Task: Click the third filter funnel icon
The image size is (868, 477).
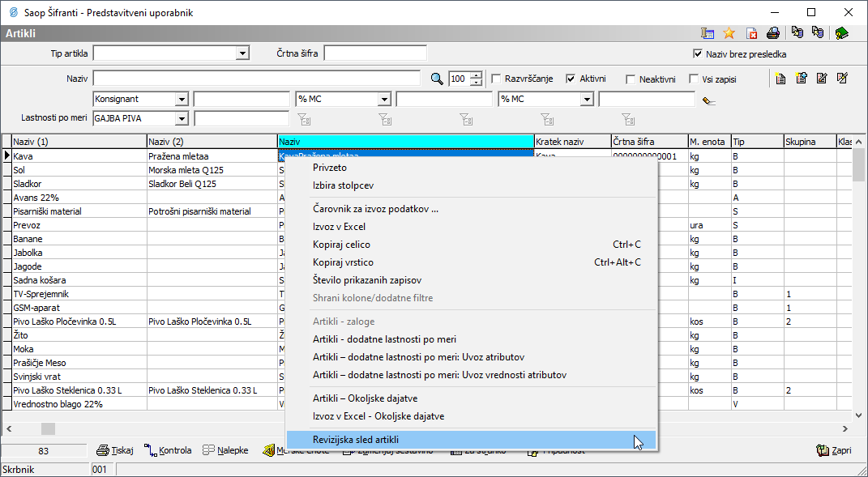Action: point(466,119)
